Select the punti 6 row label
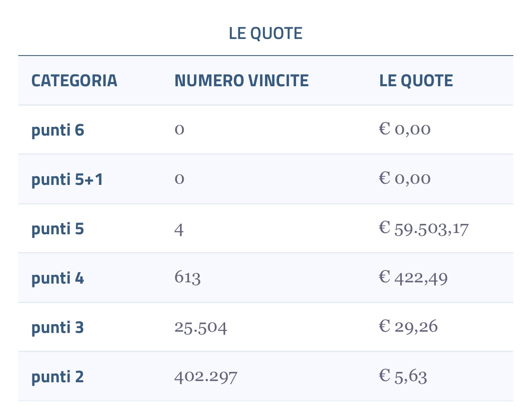Viewport: 532px width, 420px height. click(58, 130)
